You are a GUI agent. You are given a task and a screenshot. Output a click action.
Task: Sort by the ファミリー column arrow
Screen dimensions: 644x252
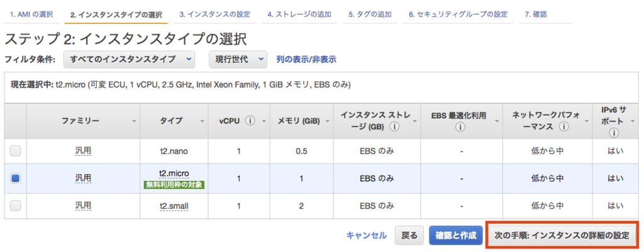click(x=133, y=121)
